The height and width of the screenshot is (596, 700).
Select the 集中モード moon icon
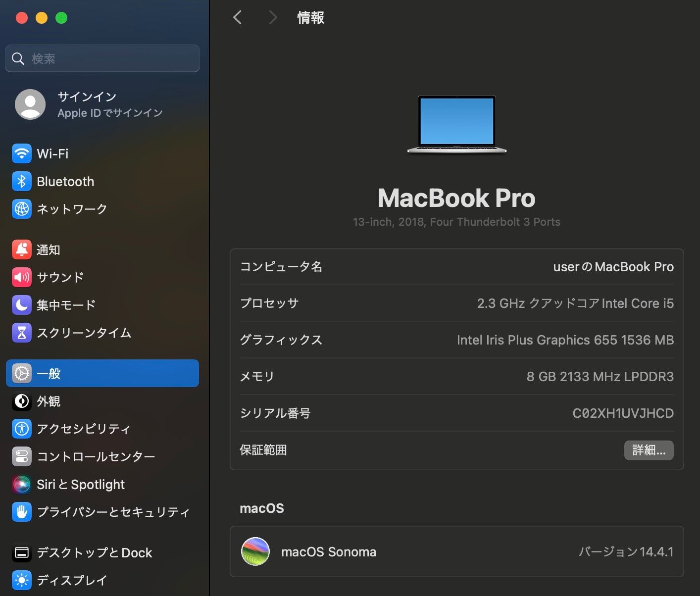[x=21, y=305]
